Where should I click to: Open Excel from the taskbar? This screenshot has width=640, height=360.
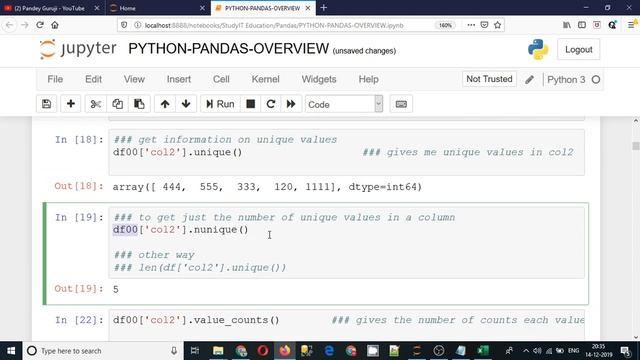tap(483, 351)
